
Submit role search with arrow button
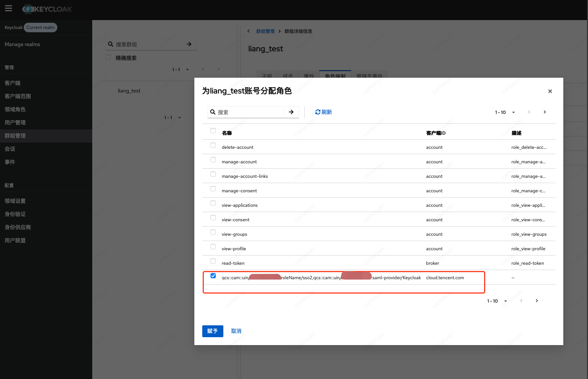click(291, 112)
